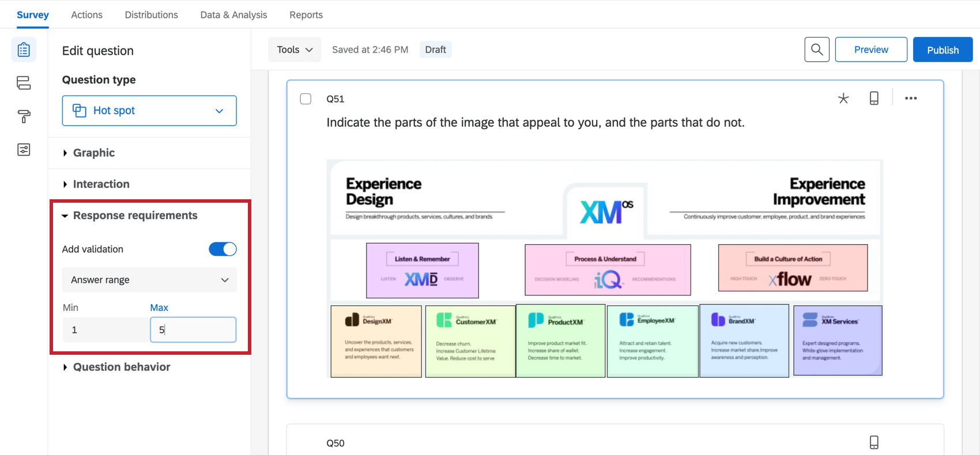Open the survey flow icon in sidebar
This screenshot has width=980, height=455.
click(x=24, y=83)
